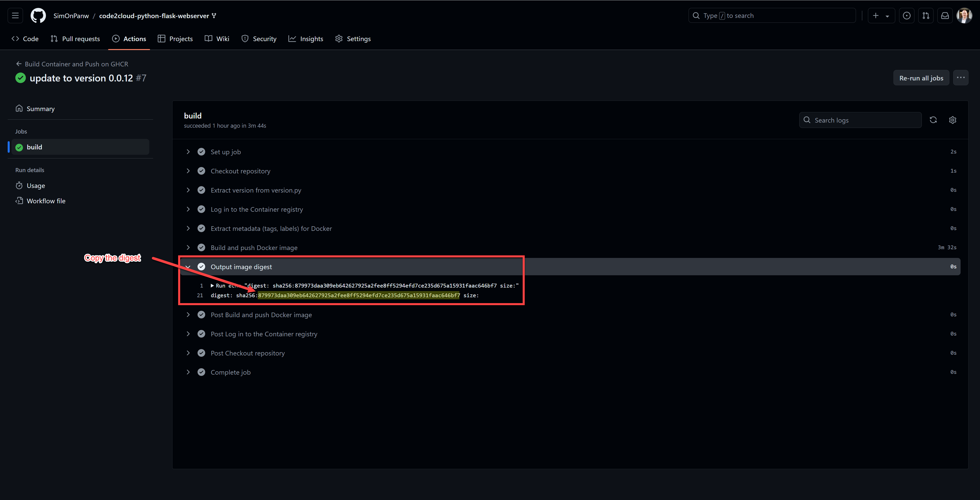
Task: Click the highlighted sha256 digest hash
Action: pos(359,295)
